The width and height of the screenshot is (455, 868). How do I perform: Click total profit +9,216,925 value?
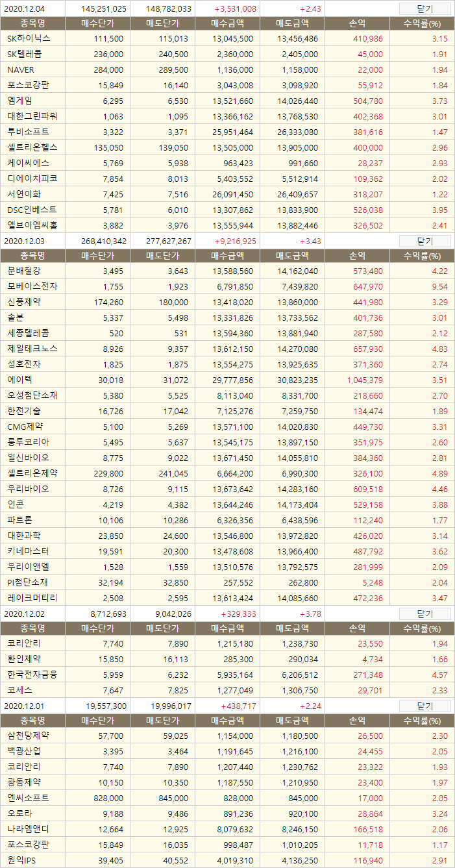(235, 242)
